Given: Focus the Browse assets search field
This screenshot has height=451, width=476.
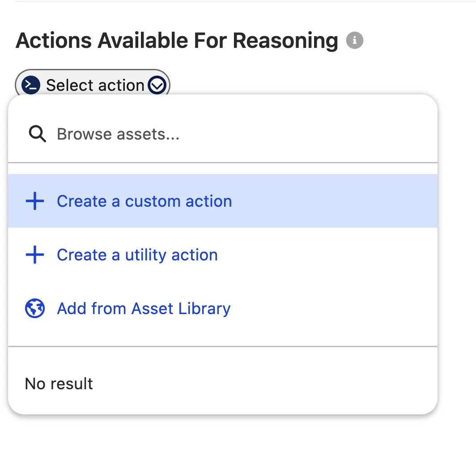Looking at the screenshot, I should (223, 134).
